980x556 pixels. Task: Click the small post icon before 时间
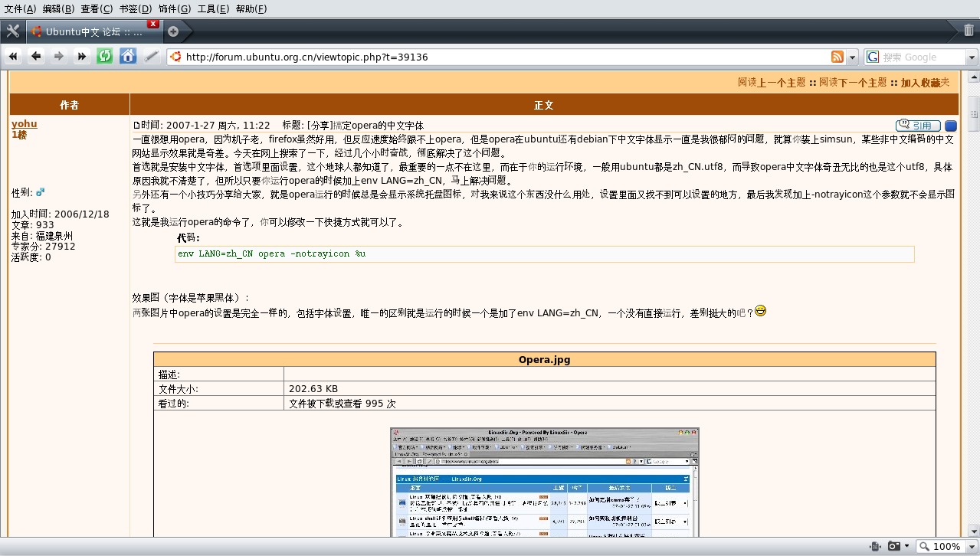click(137, 126)
